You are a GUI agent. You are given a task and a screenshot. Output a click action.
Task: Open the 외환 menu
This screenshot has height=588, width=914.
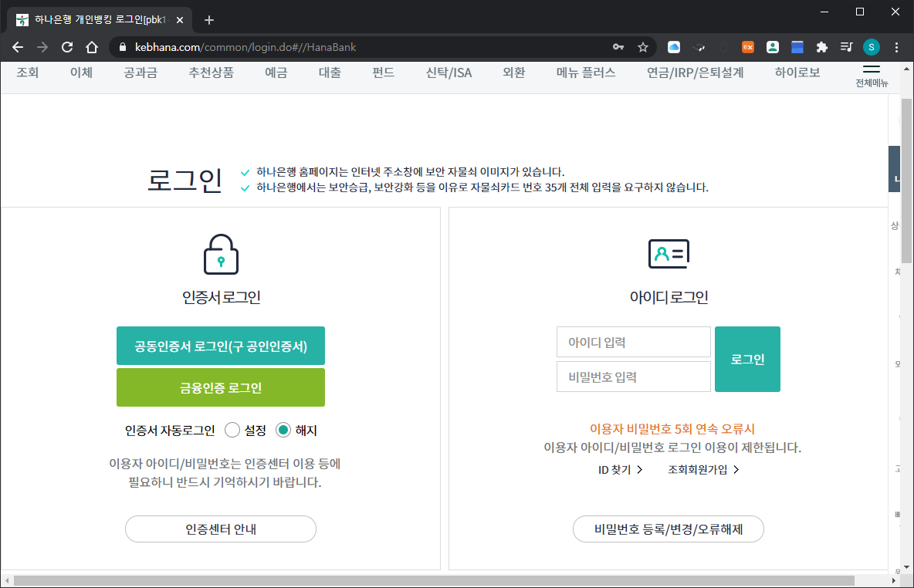click(x=514, y=73)
